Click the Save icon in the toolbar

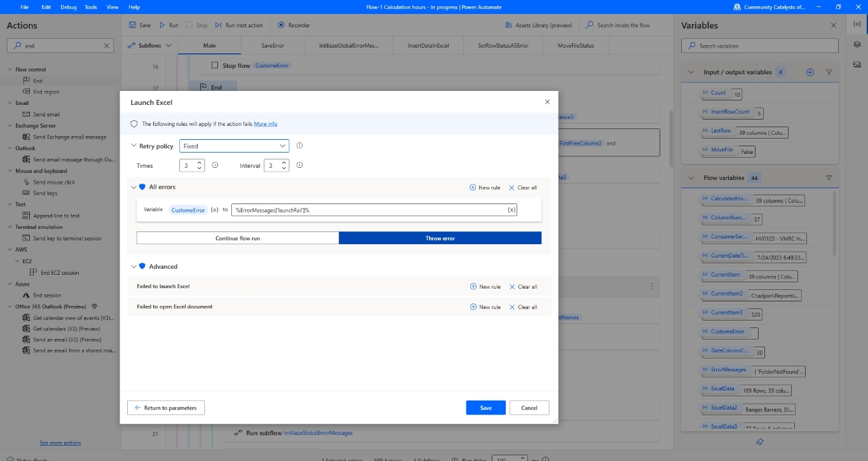[132, 25]
